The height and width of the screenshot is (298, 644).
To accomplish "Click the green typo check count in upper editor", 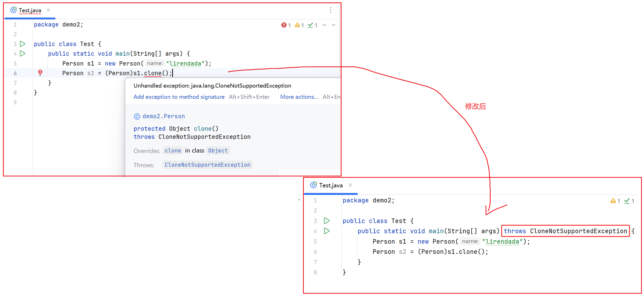I will click(312, 25).
